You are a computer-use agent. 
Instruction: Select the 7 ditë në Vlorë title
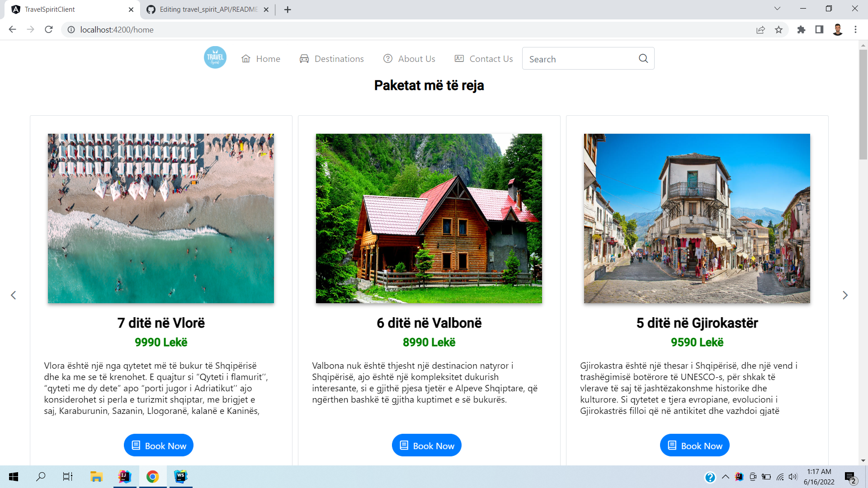tap(161, 323)
